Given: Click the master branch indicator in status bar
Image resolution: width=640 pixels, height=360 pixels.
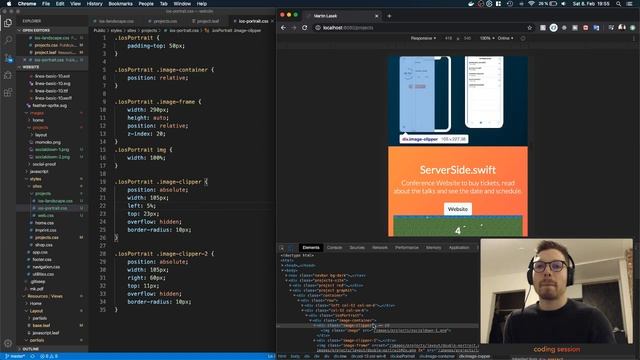Looking at the screenshot, I should pyautogui.click(x=15, y=356).
